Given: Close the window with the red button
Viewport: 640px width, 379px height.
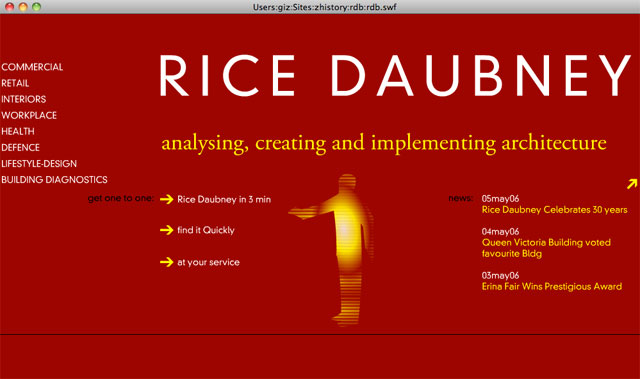Looking at the screenshot, I should pos(9,7).
